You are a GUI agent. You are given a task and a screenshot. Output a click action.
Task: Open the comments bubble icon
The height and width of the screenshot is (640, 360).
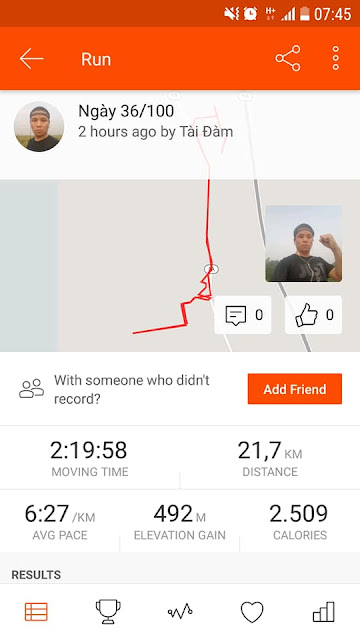(236, 315)
